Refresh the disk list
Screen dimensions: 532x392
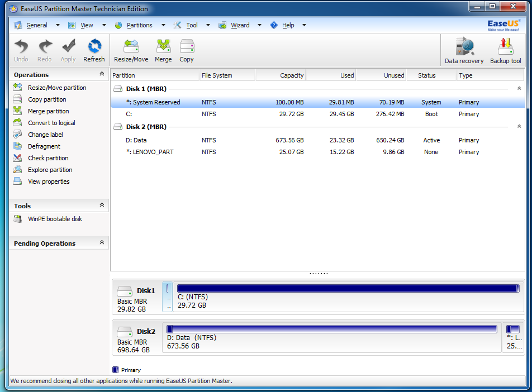(94, 46)
